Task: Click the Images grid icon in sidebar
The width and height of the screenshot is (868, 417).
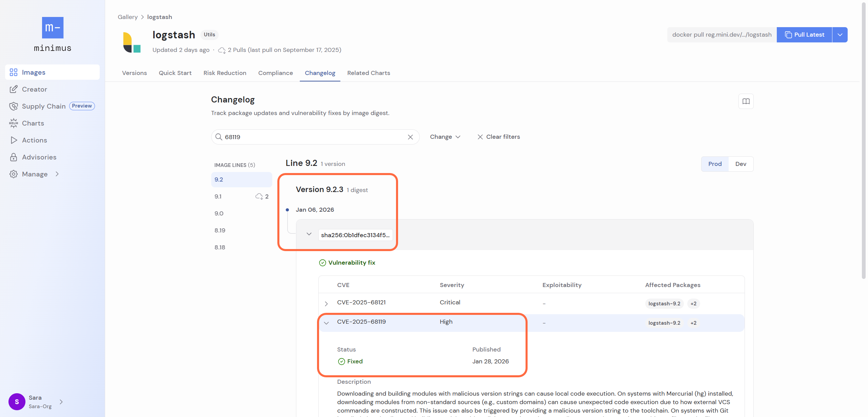Action: point(14,72)
